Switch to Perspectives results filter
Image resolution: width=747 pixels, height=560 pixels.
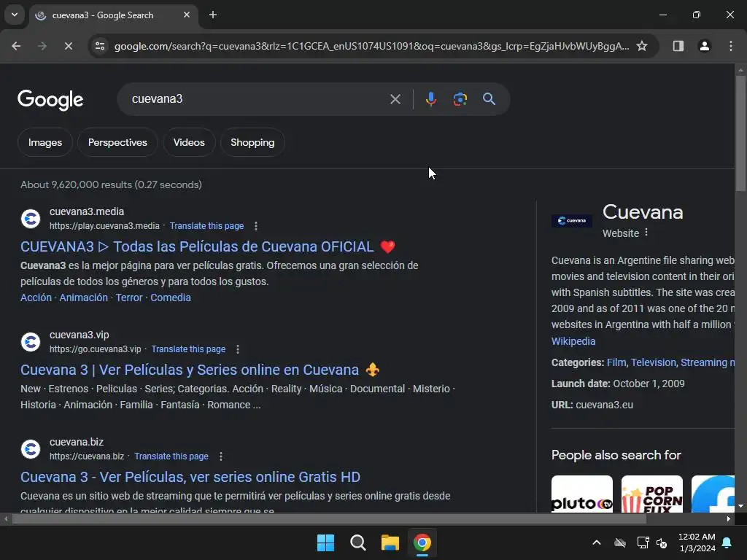(117, 142)
